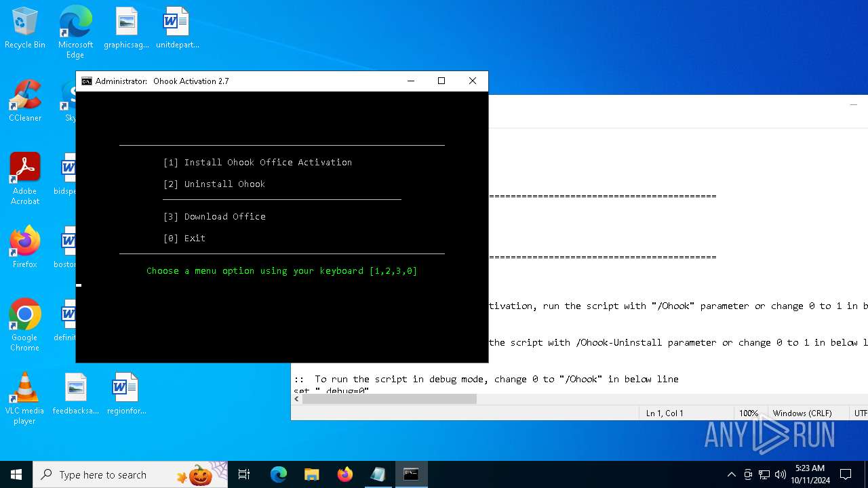
Task: Open the notification center icon
Action: (846, 474)
